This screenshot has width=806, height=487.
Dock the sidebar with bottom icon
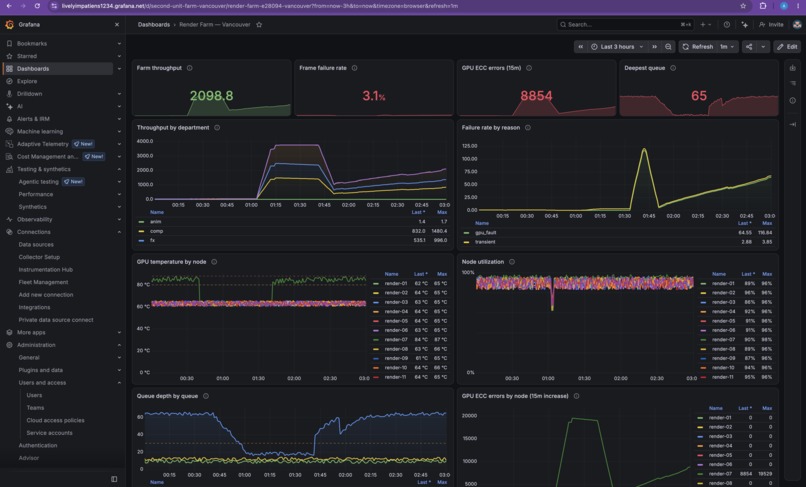coord(114,479)
